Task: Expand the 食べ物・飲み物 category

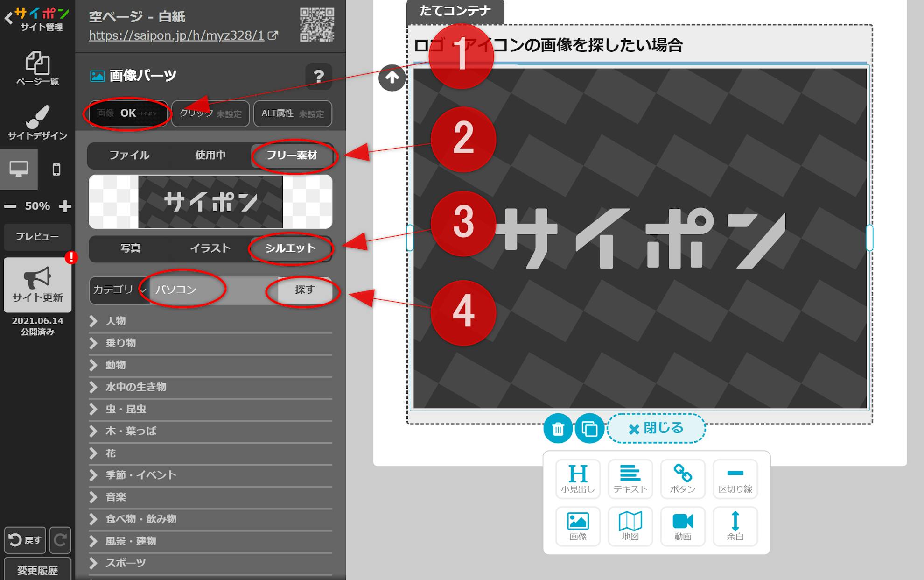Action: (210, 519)
